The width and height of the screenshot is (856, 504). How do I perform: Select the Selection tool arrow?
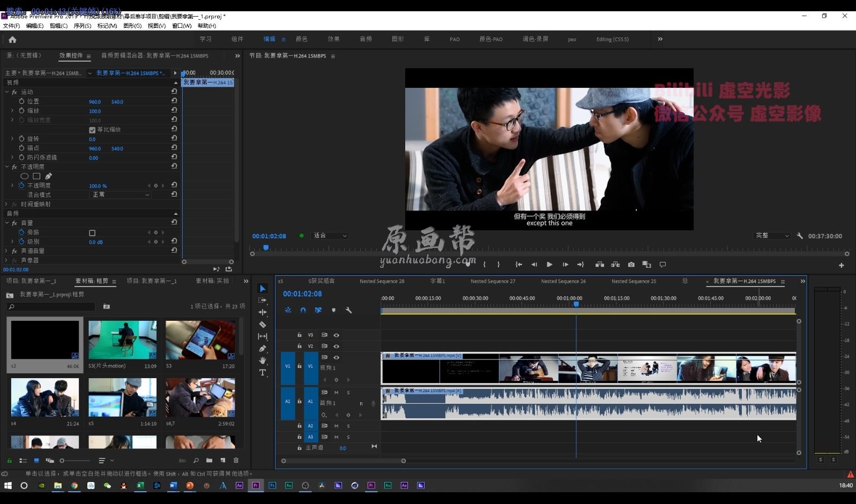pyautogui.click(x=263, y=289)
